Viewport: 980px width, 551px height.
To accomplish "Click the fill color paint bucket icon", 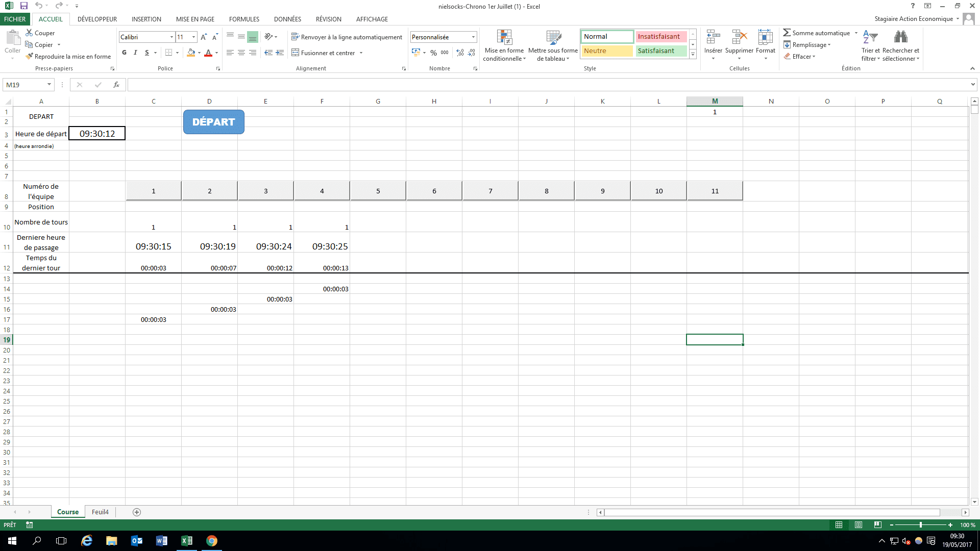I will tap(191, 53).
